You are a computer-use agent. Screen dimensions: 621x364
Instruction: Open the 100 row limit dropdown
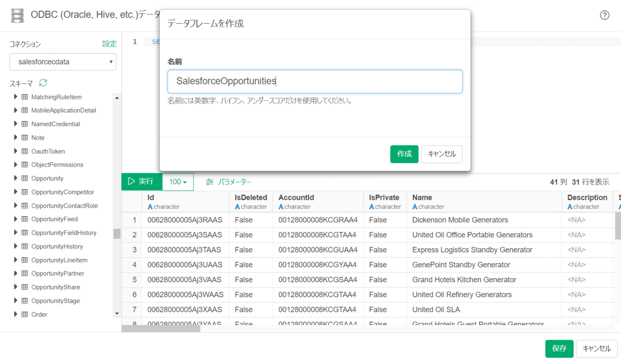(x=178, y=182)
